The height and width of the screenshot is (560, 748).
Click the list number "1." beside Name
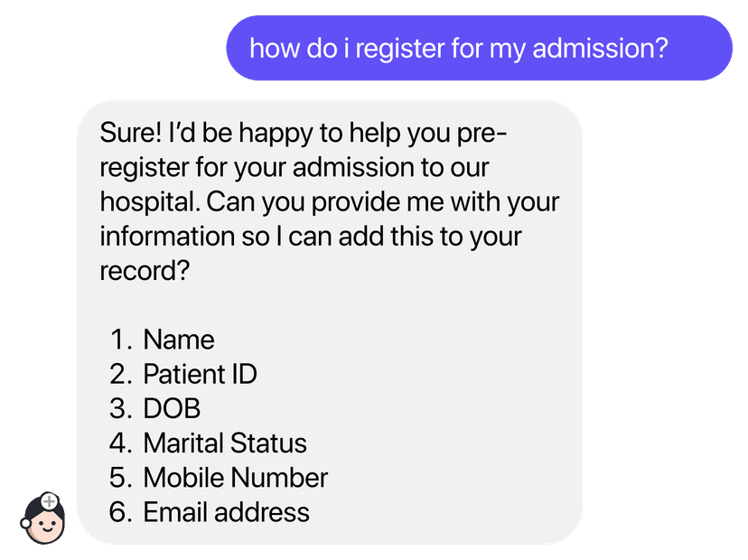coord(122,340)
